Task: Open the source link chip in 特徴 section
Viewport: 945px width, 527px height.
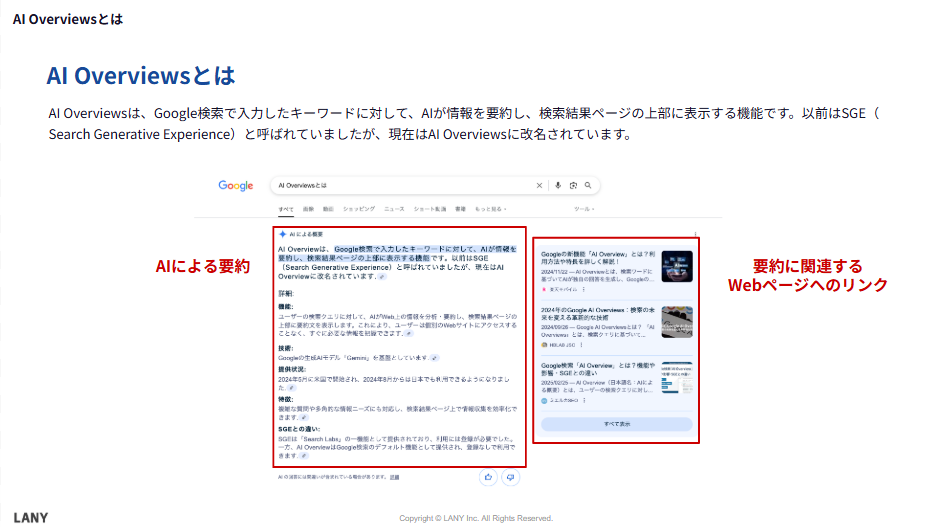Action: point(304,417)
